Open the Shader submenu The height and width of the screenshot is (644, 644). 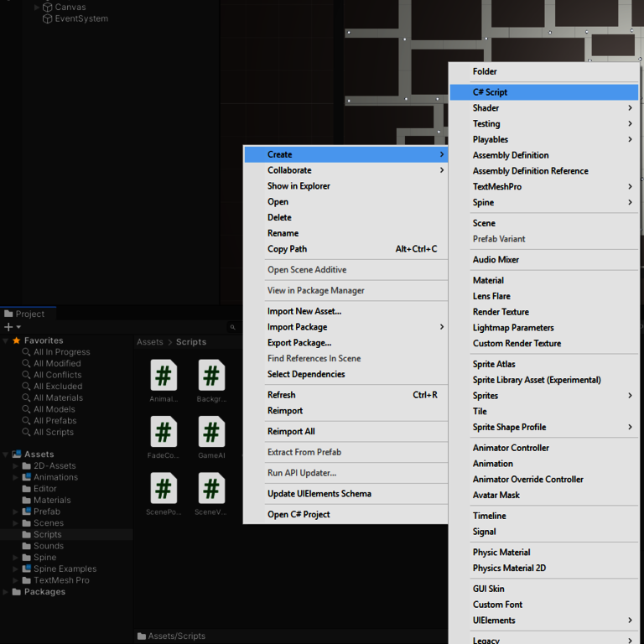pyautogui.click(x=543, y=108)
